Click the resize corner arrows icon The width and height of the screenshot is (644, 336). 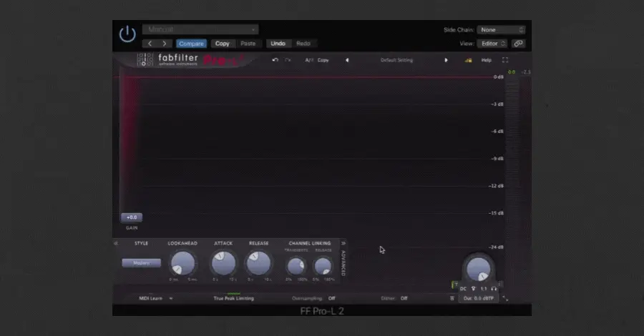(x=505, y=299)
